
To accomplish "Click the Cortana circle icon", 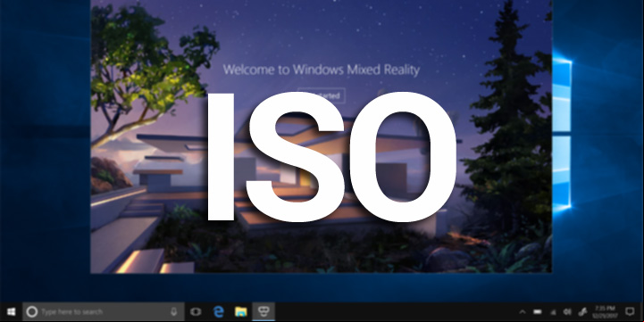I will click(31, 312).
